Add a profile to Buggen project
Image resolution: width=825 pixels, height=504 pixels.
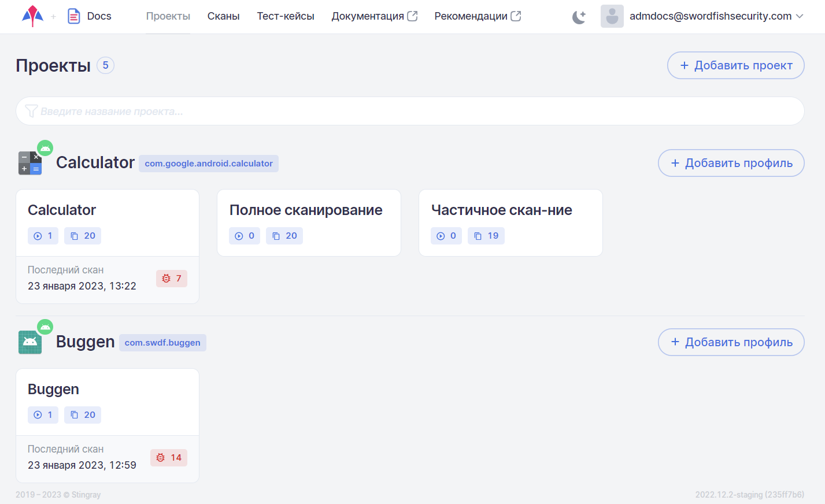click(731, 342)
